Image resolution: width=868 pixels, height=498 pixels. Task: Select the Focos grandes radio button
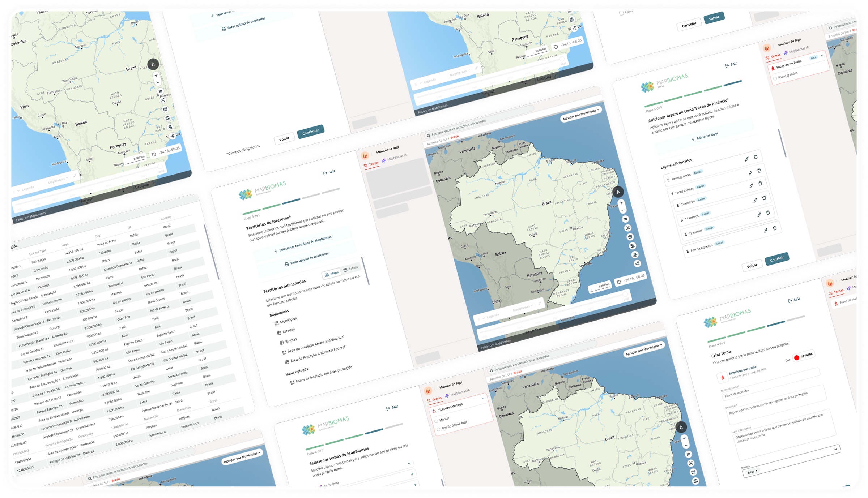click(x=775, y=78)
